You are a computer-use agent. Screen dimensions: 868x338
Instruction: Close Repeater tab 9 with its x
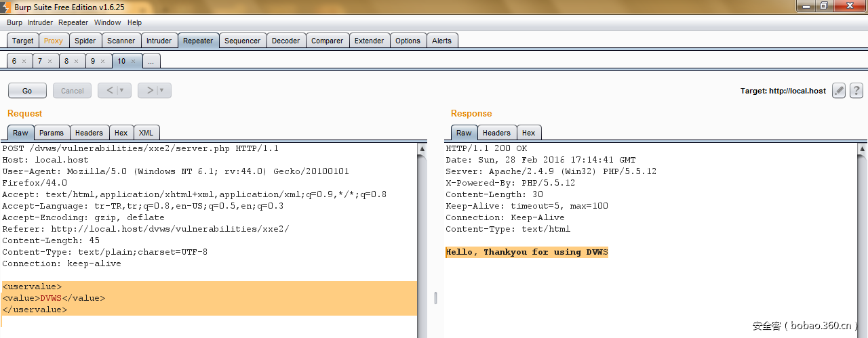(x=103, y=61)
